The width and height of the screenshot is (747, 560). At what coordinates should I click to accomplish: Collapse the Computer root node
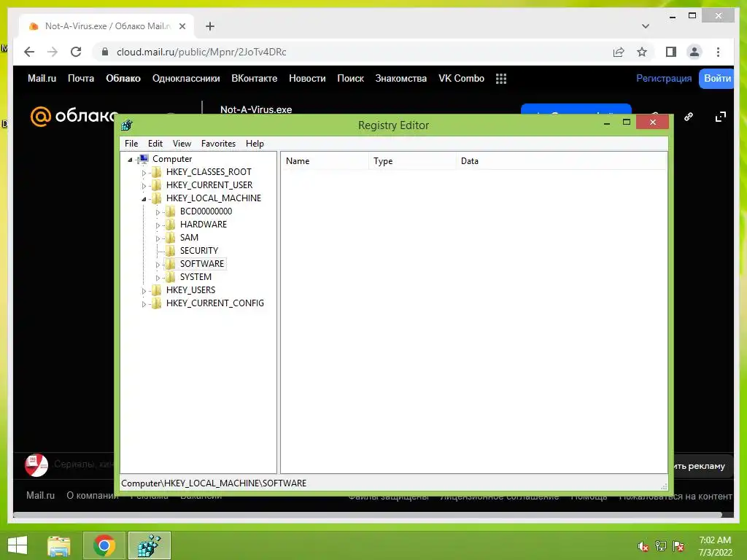(130, 160)
